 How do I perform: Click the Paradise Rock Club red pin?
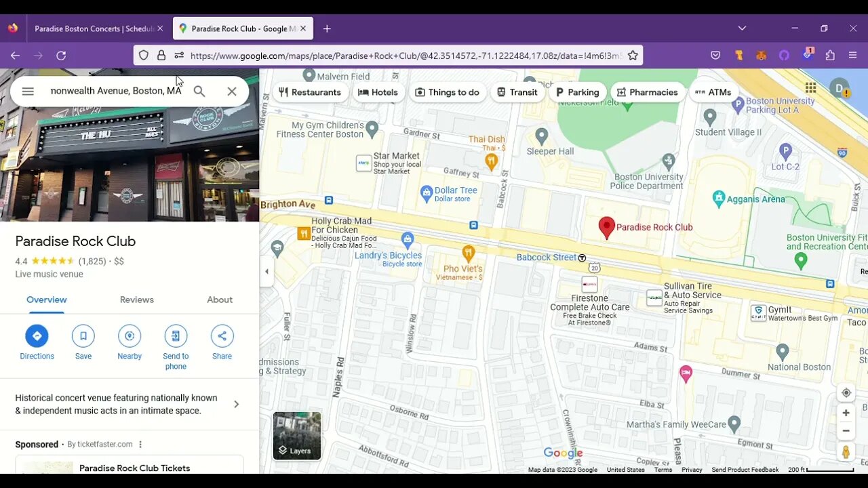606,228
